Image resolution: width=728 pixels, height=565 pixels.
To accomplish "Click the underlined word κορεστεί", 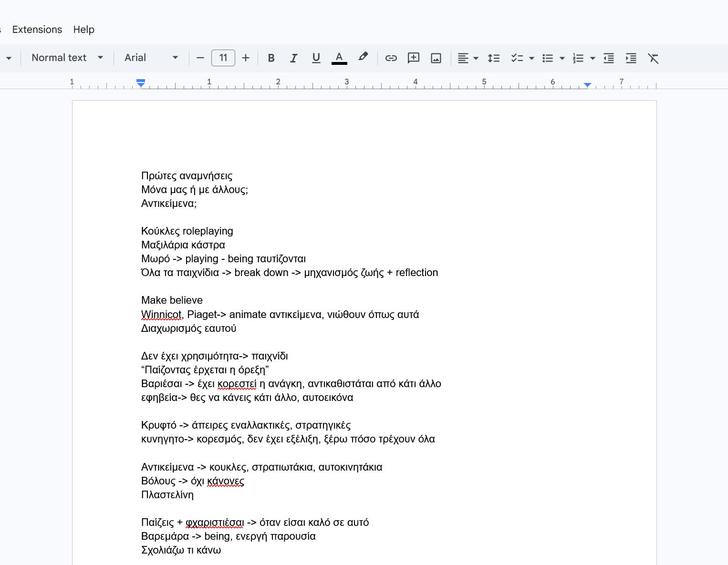I will tap(237, 384).
